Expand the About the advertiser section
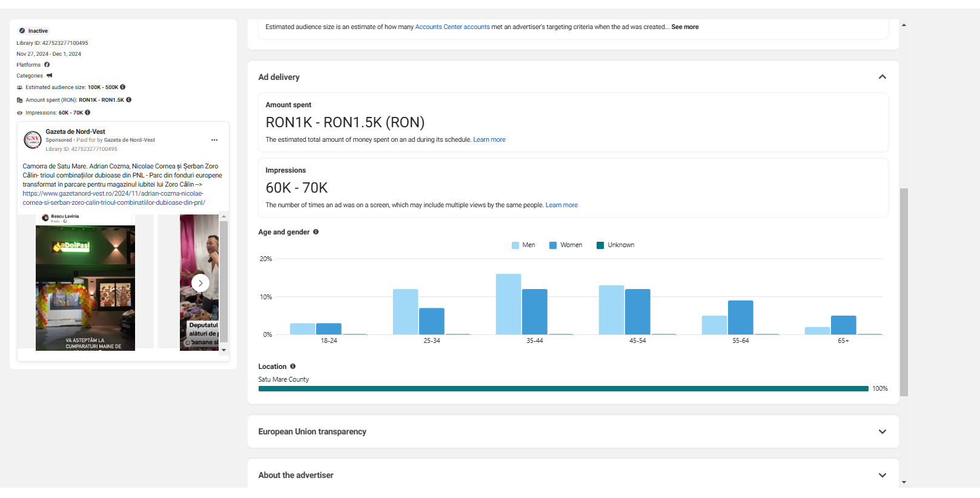The width and height of the screenshot is (980, 498). 882,476
